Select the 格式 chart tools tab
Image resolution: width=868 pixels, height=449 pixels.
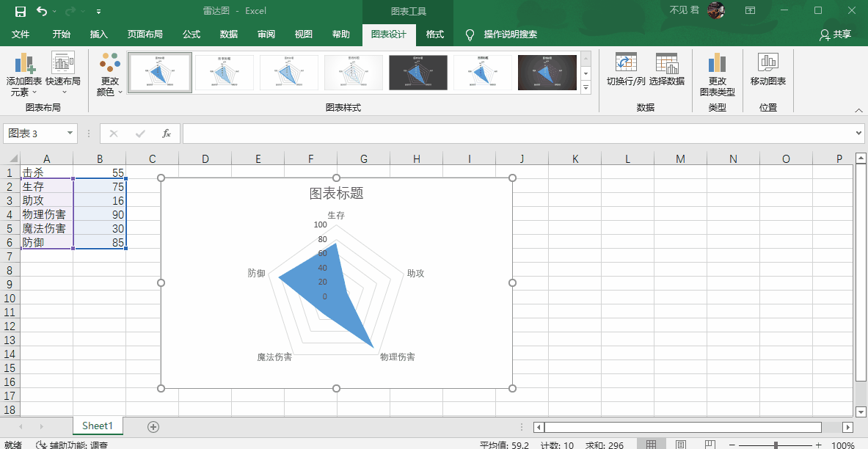(435, 34)
